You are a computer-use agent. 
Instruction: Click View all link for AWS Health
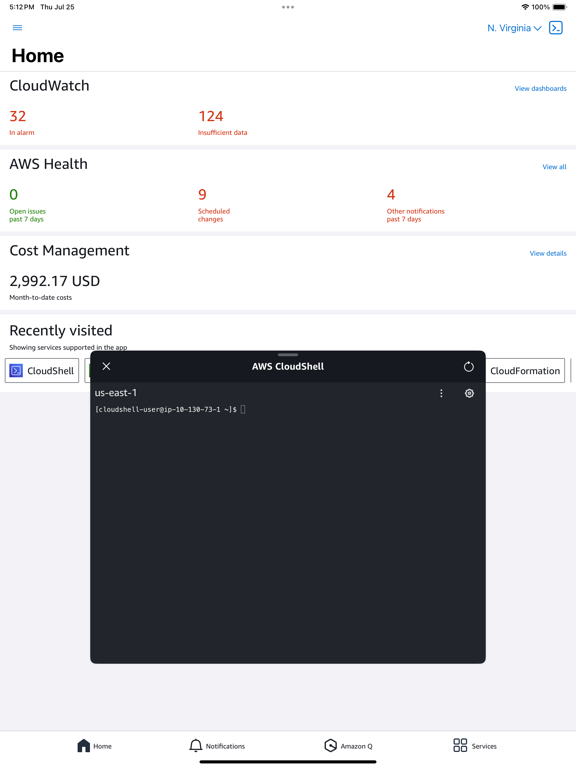(x=554, y=167)
